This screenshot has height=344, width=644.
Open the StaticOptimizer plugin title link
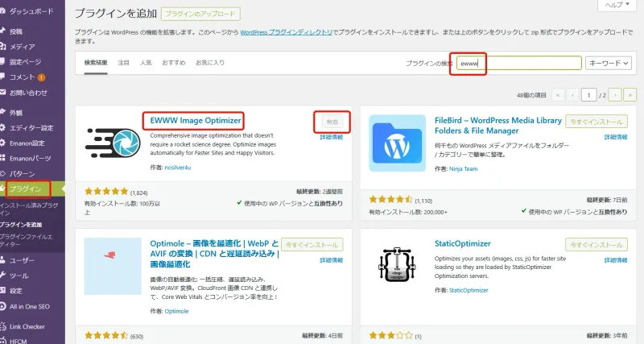[463, 243]
